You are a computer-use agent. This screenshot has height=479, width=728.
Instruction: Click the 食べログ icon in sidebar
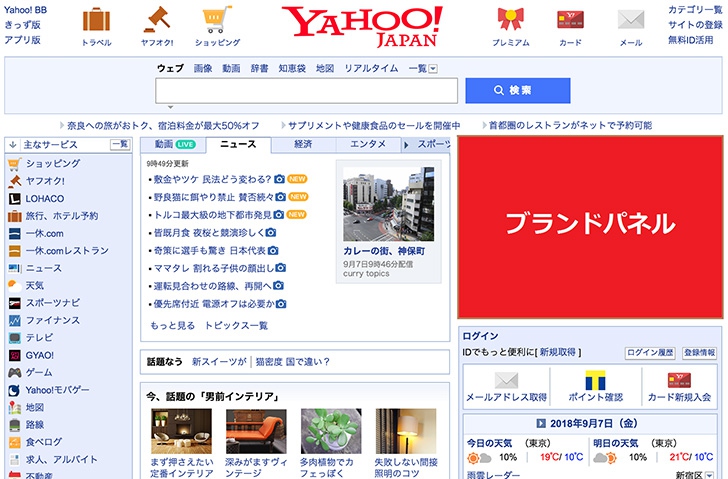click(14, 442)
